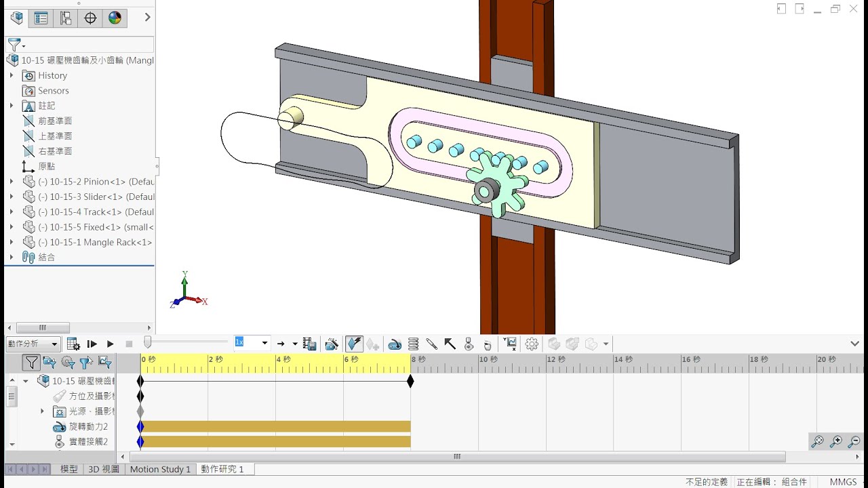Click the blue key for 旋轉動力2
Image resolution: width=868 pixels, height=488 pixels.
[x=140, y=426]
